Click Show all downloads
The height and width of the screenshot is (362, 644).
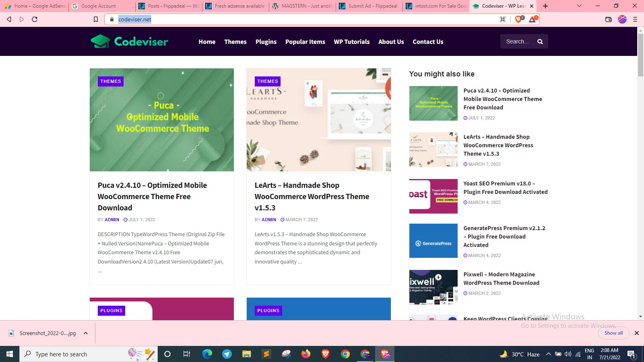click(613, 333)
